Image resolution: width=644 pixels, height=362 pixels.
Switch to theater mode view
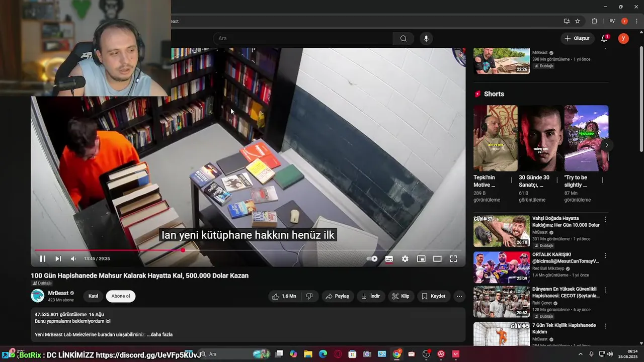click(437, 258)
